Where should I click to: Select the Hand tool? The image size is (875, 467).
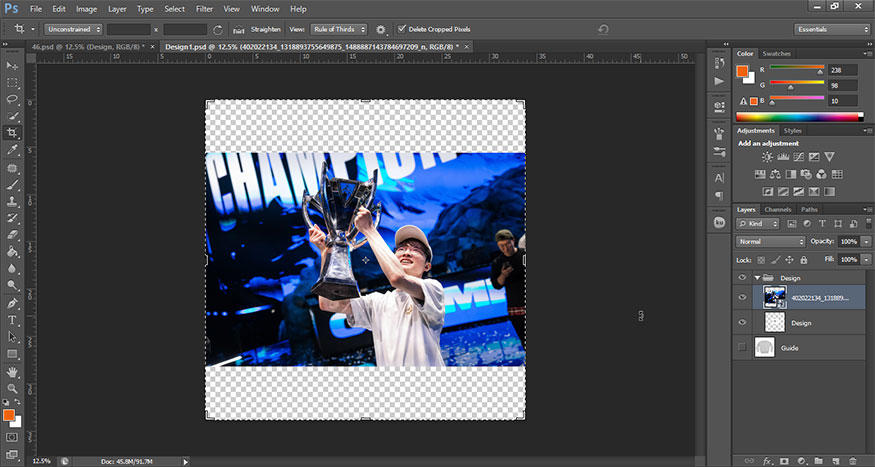[x=12, y=372]
